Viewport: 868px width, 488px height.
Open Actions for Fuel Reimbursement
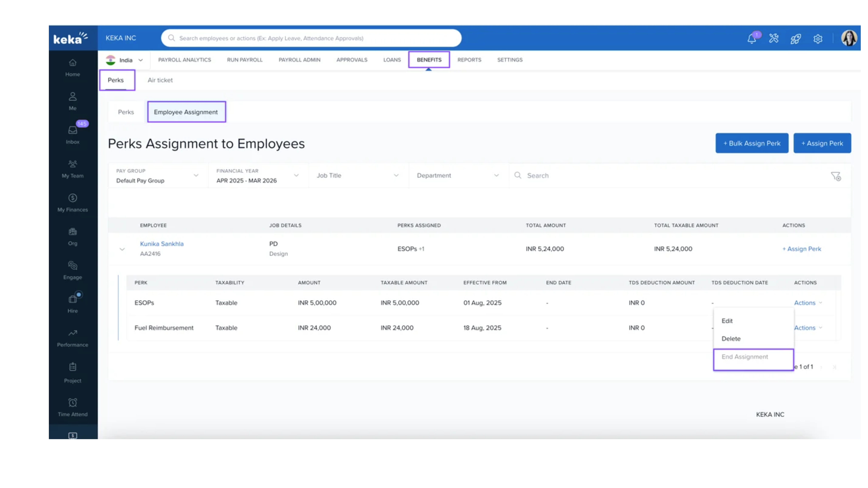[808, 328]
